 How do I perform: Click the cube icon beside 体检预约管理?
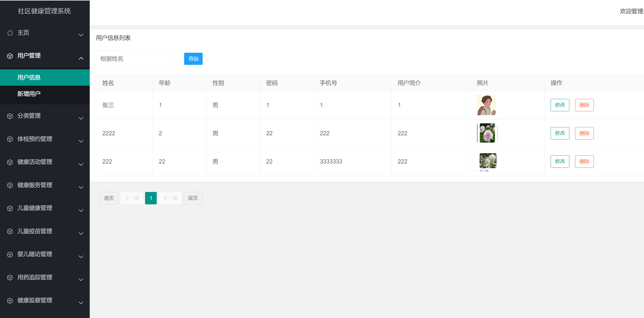pyautogui.click(x=10, y=139)
